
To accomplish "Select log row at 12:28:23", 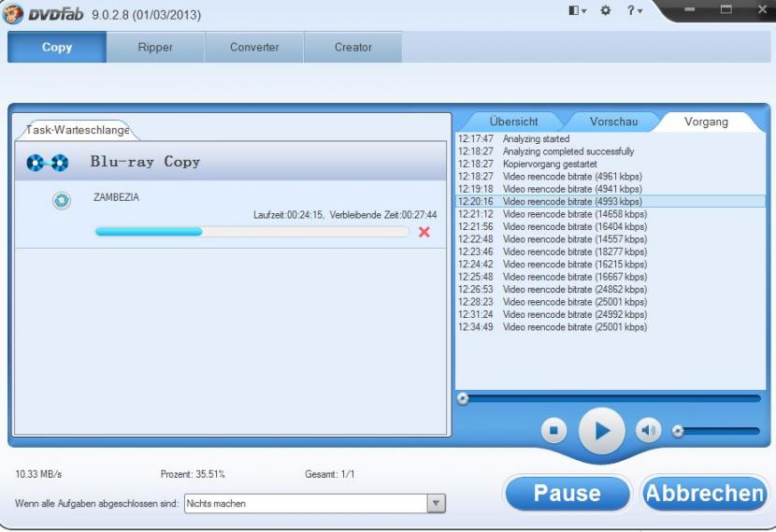I will (610, 302).
